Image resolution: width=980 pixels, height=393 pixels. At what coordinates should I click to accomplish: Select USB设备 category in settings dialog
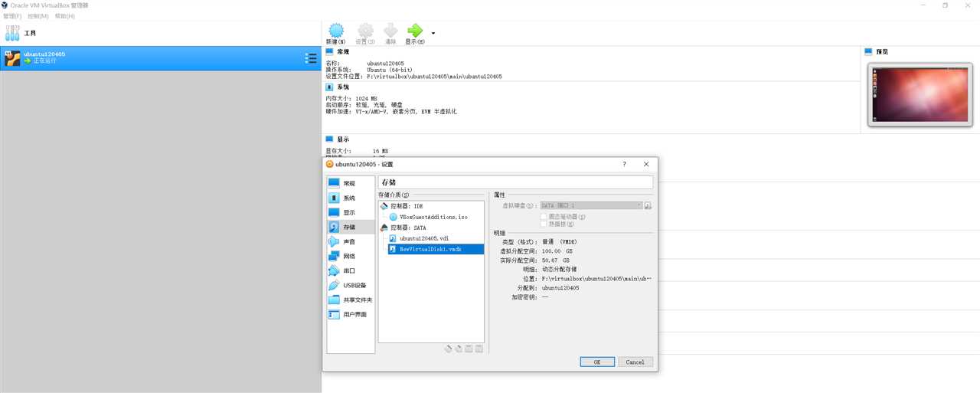click(350, 285)
